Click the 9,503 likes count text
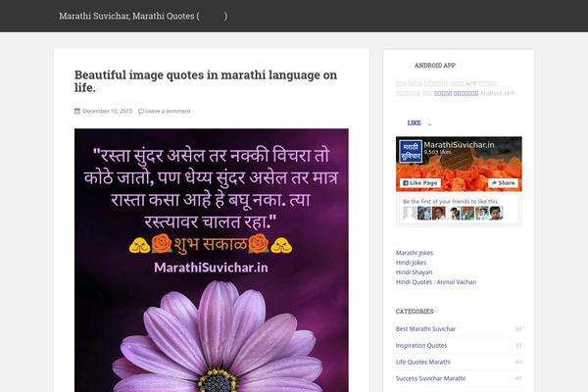The height and width of the screenshot is (392, 588). tap(438, 152)
